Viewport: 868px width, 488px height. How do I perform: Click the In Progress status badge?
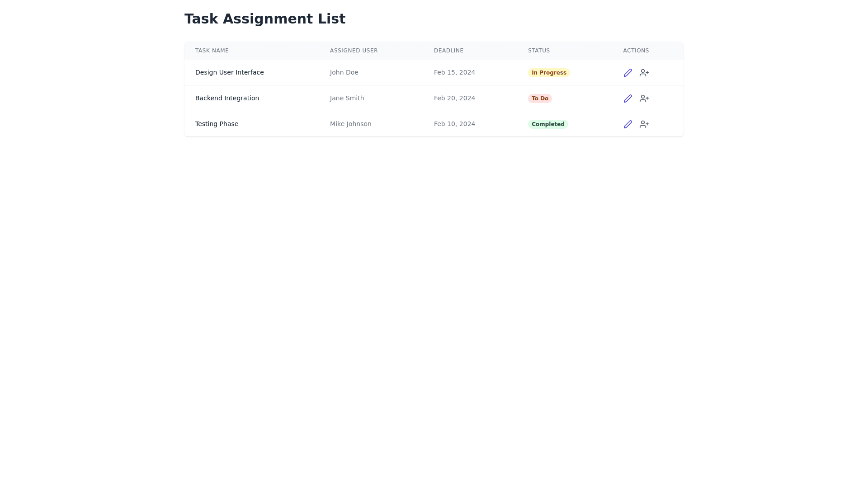(x=548, y=73)
